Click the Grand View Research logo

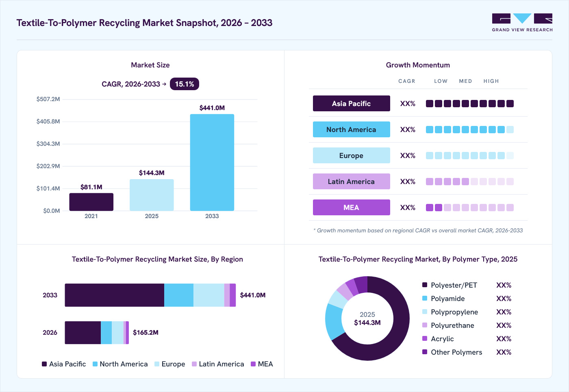click(x=522, y=23)
